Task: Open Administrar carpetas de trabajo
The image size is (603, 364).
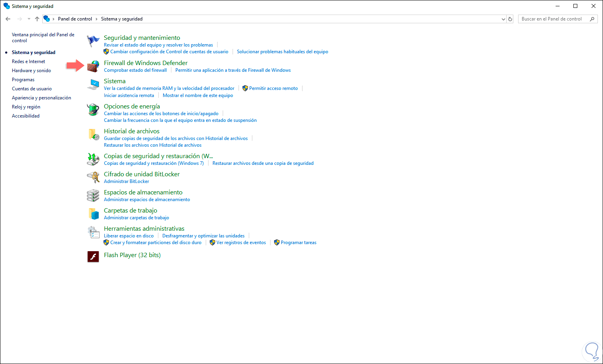Action: (136, 218)
